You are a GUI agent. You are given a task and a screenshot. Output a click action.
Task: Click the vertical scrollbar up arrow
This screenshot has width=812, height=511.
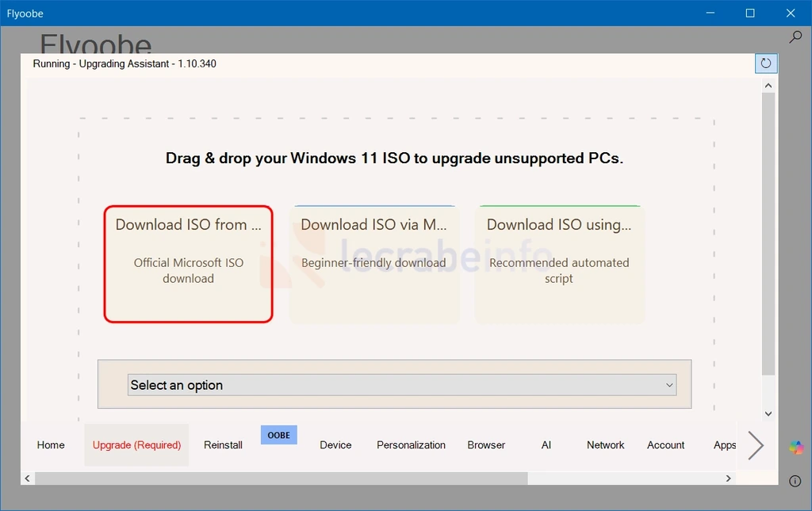(x=768, y=86)
